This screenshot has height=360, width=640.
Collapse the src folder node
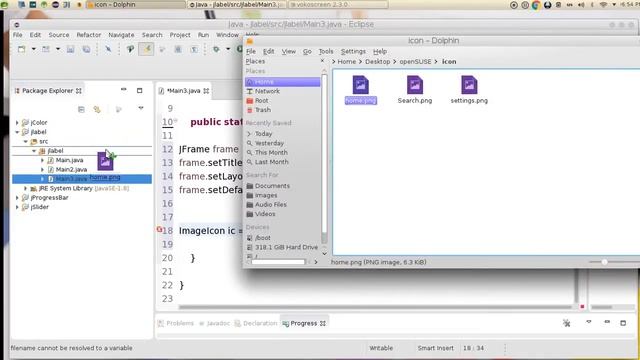coord(25,141)
